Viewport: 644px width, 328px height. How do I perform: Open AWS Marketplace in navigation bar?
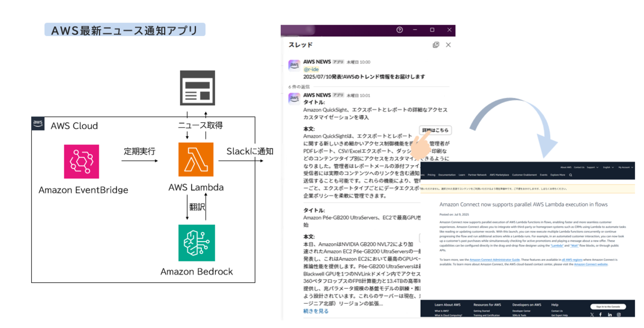pos(499,175)
